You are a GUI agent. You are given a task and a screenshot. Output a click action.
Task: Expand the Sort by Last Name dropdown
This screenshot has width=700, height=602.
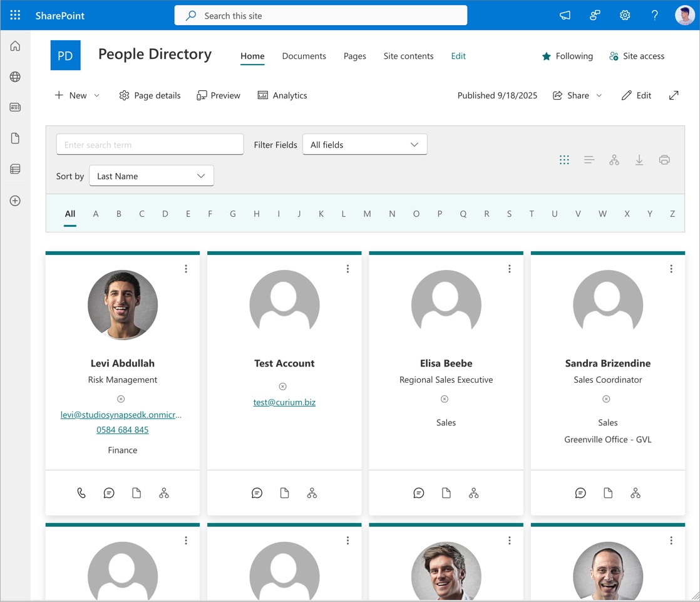152,176
